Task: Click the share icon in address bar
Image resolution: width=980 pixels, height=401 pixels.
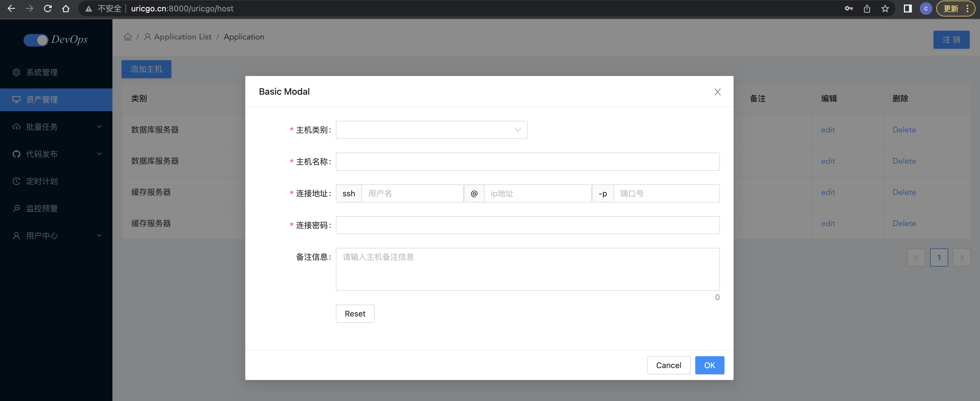Action: 867,8
